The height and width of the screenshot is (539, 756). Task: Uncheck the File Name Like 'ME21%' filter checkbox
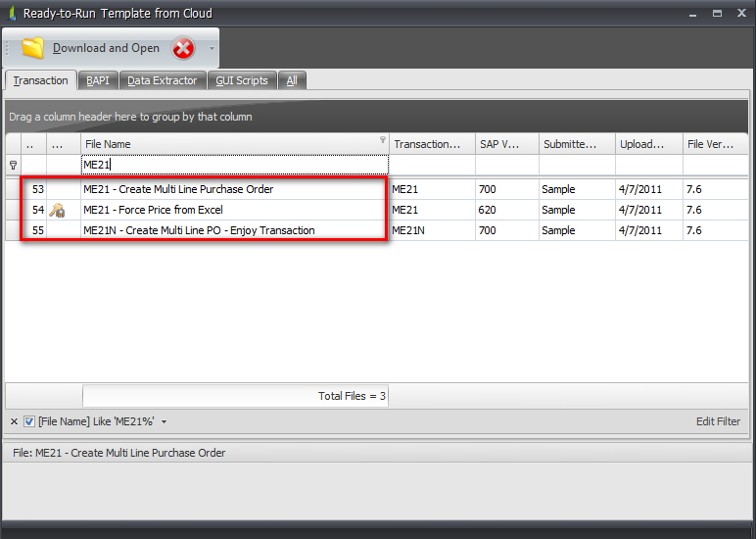(28, 421)
